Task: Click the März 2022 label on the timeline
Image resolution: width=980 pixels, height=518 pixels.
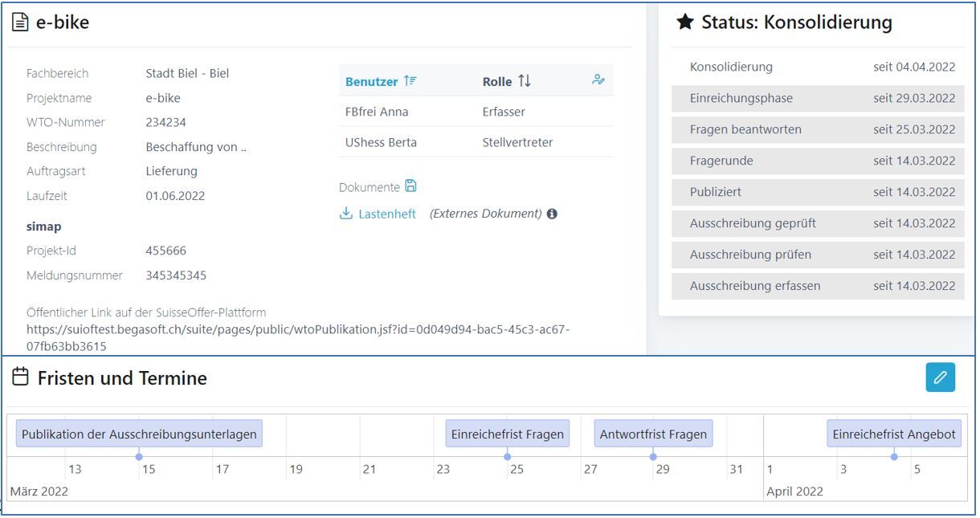Action: 39,491
